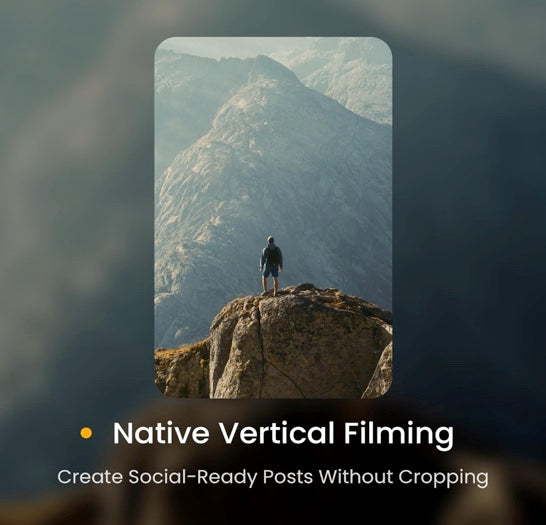Click the large boulder in the photo
This screenshot has height=525, width=546.
(x=299, y=343)
